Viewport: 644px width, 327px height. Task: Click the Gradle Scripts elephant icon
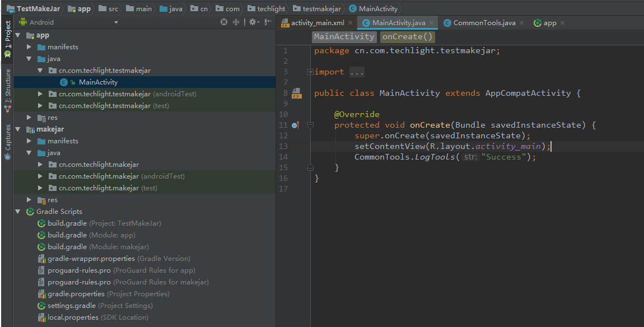pyautogui.click(x=30, y=212)
